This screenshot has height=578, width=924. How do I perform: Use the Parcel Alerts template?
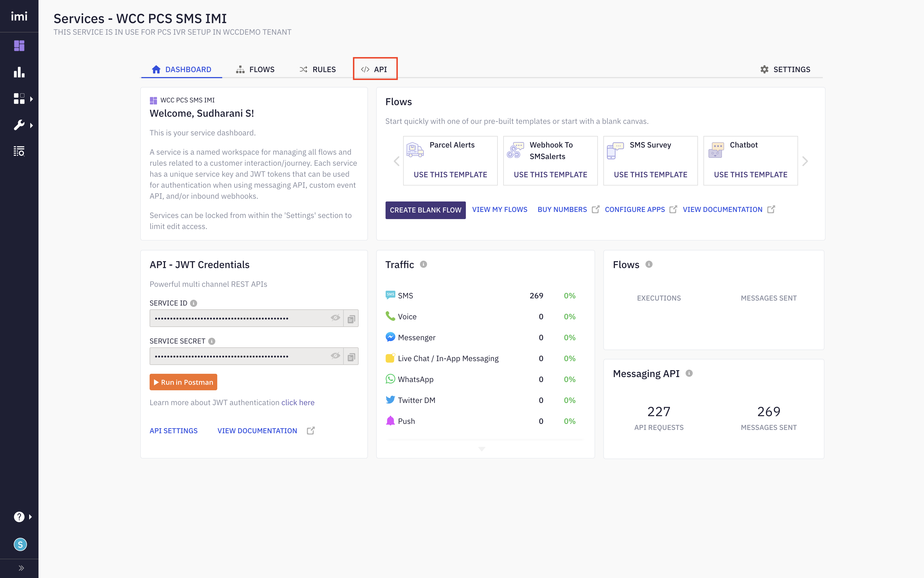450,175
